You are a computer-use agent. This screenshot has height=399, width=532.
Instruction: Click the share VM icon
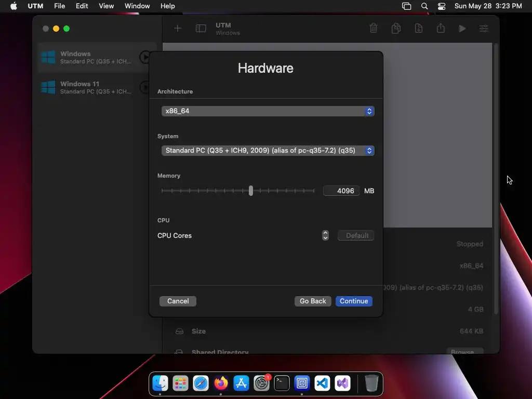pyautogui.click(x=441, y=28)
